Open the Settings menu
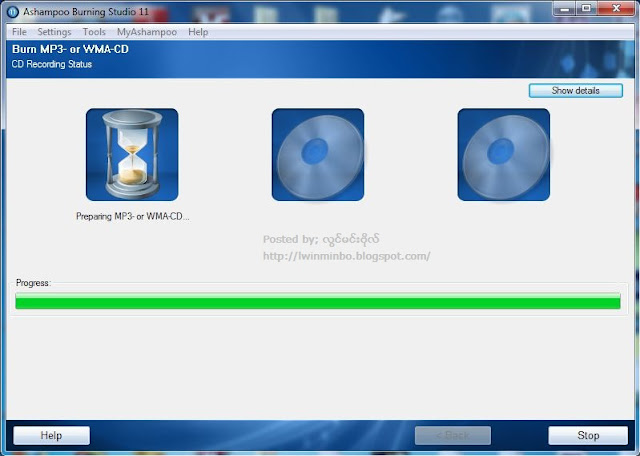 (x=54, y=32)
